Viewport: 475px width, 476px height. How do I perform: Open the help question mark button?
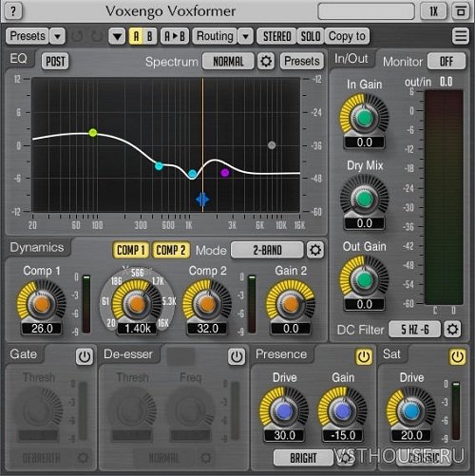13,11
